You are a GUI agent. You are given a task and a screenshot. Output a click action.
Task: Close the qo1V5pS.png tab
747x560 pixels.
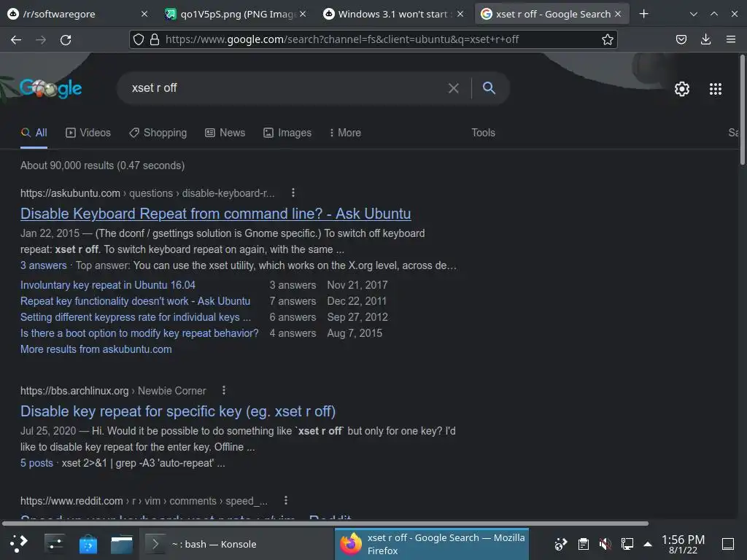click(303, 14)
